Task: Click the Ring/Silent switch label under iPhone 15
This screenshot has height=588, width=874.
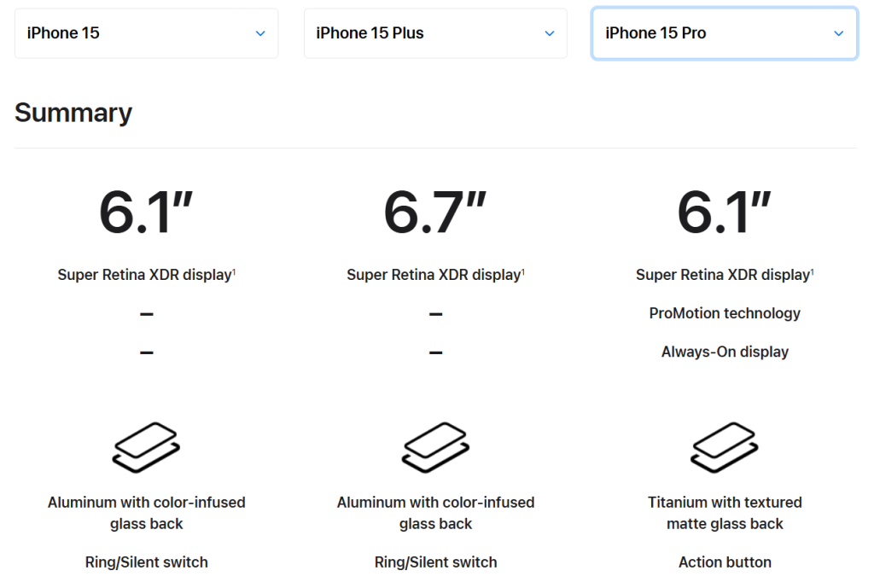Action: 146,562
